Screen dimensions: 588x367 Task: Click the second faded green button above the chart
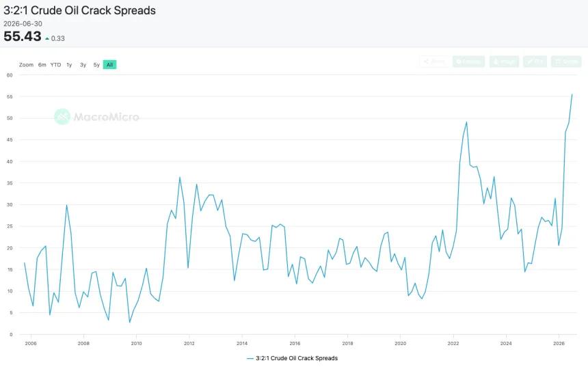(469, 62)
